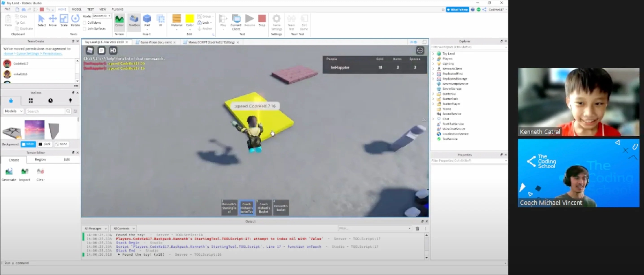Image resolution: width=644 pixels, height=275 pixels.
Task: Open the All Messages filter in Output
Action: [95, 228]
